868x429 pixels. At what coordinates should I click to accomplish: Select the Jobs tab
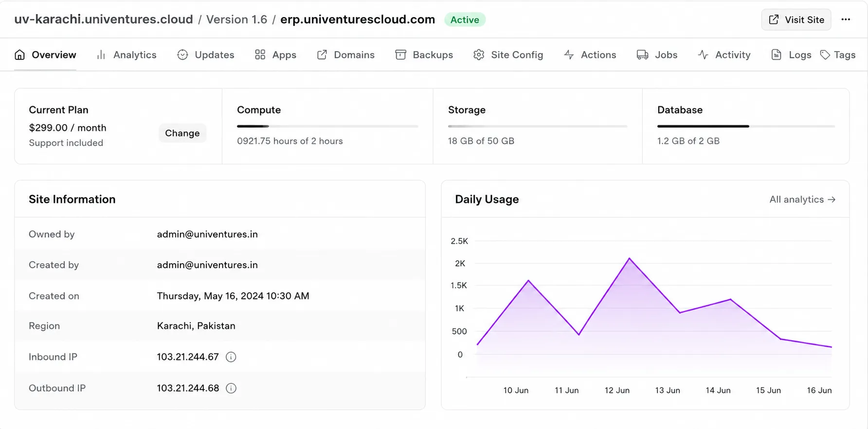click(x=657, y=55)
